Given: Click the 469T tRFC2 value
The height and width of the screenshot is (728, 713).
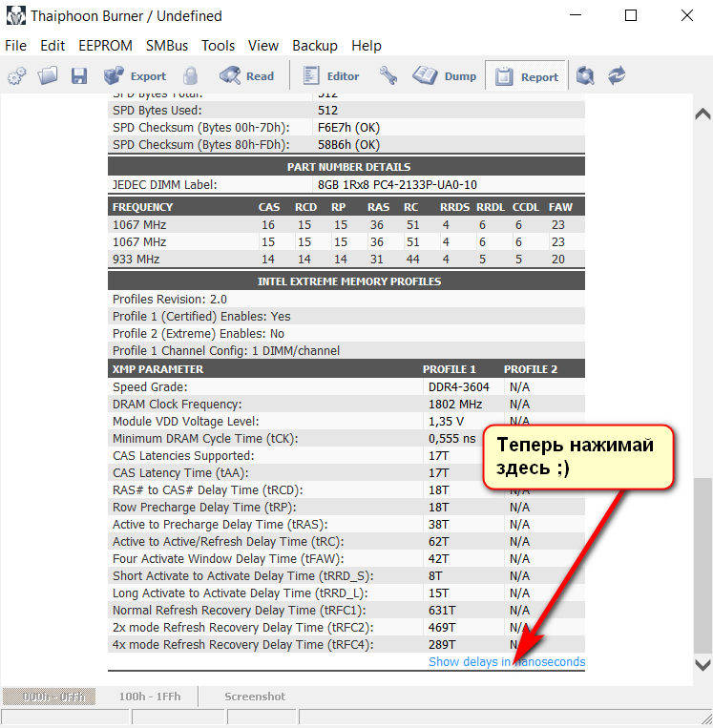Looking at the screenshot, I should (442, 627).
